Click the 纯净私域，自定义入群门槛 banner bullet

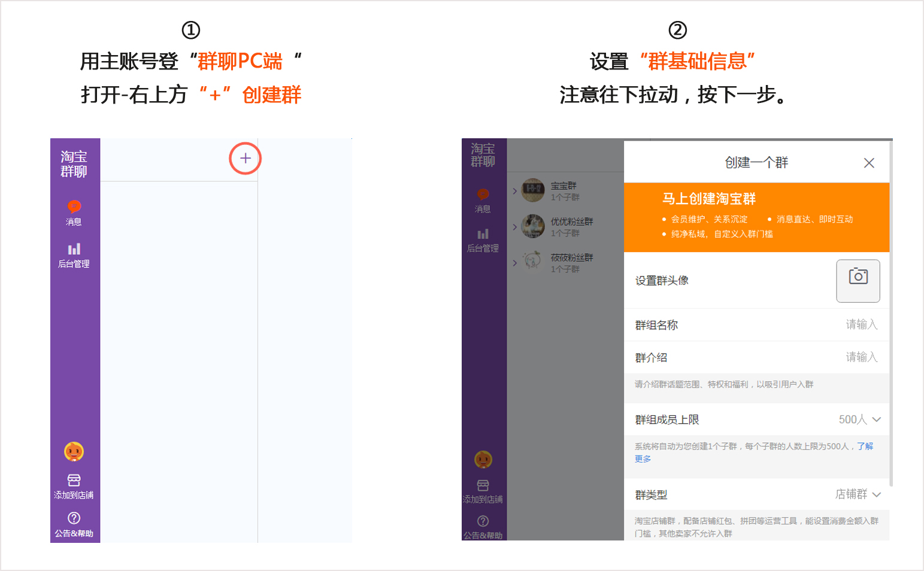tap(722, 234)
